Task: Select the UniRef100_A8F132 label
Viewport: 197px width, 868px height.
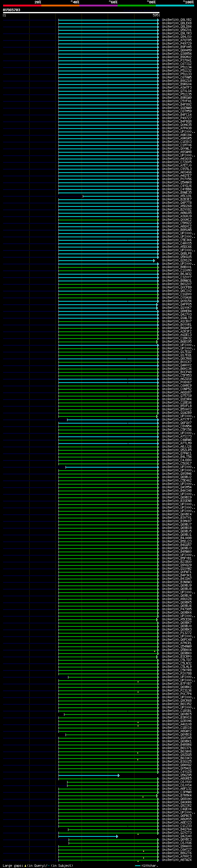Action: [x=176, y=789]
